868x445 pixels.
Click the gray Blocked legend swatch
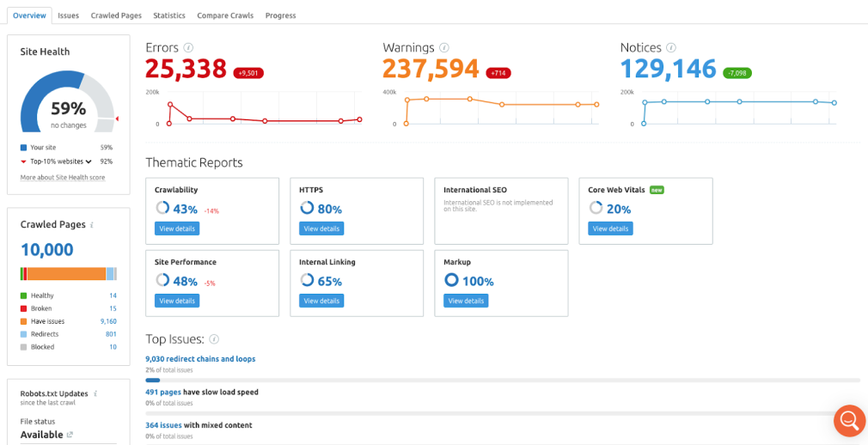[23, 347]
